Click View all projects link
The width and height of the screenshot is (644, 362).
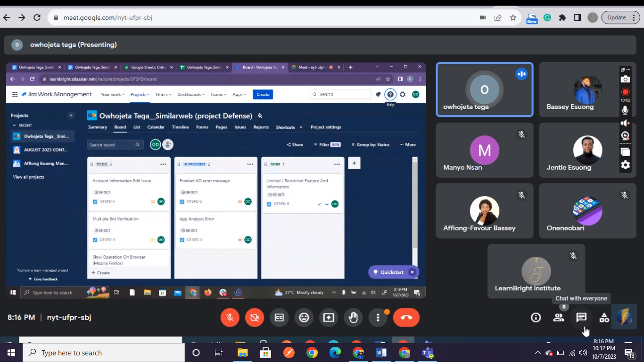(28, 177)
